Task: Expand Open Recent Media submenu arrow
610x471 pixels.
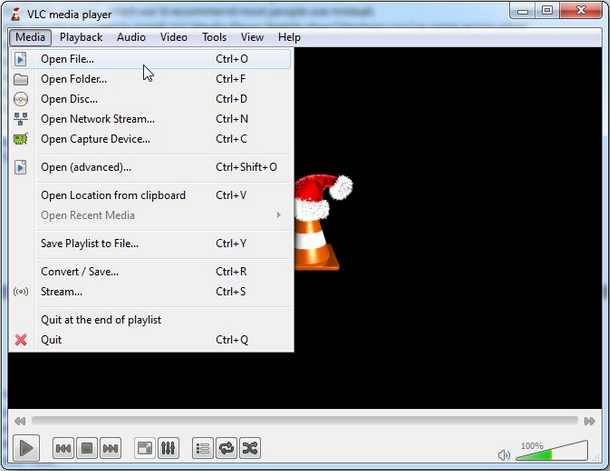Action: [279, 215]
